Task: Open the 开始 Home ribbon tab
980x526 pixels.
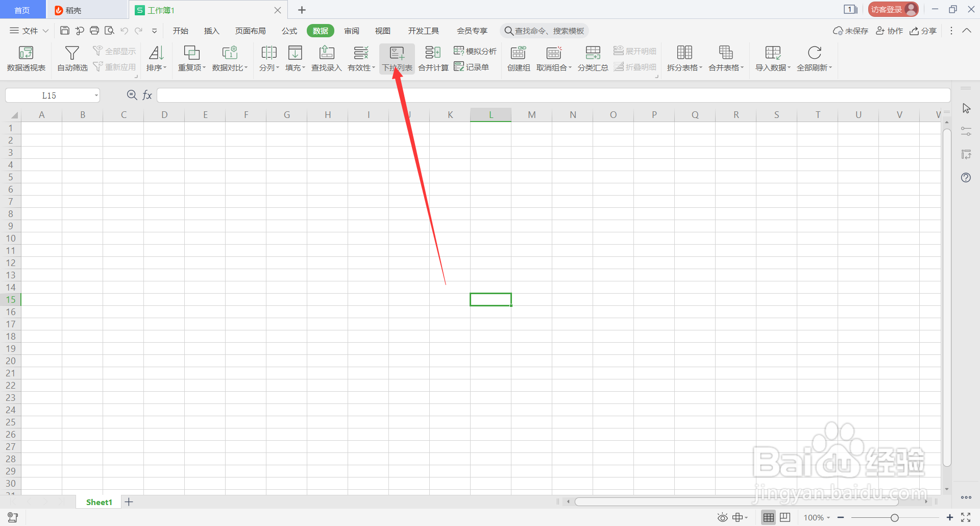Action: pyautogui.click(x=181, y=31)
